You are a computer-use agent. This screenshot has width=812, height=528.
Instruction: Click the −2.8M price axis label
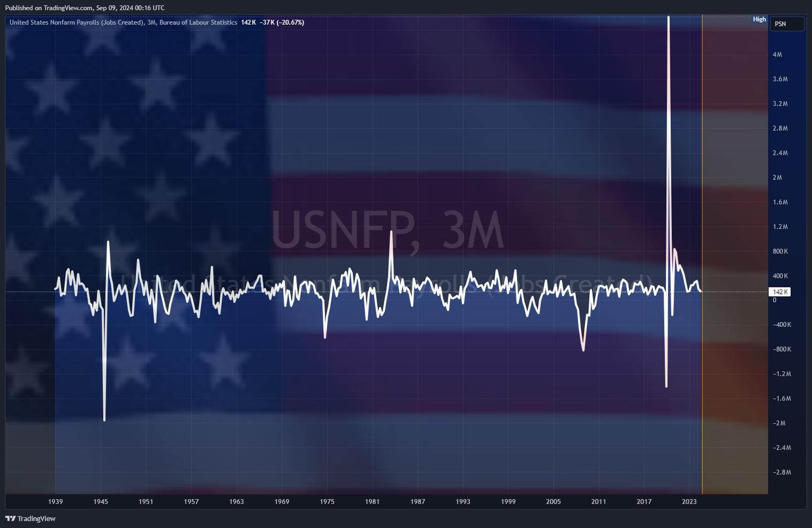(781, 472)
